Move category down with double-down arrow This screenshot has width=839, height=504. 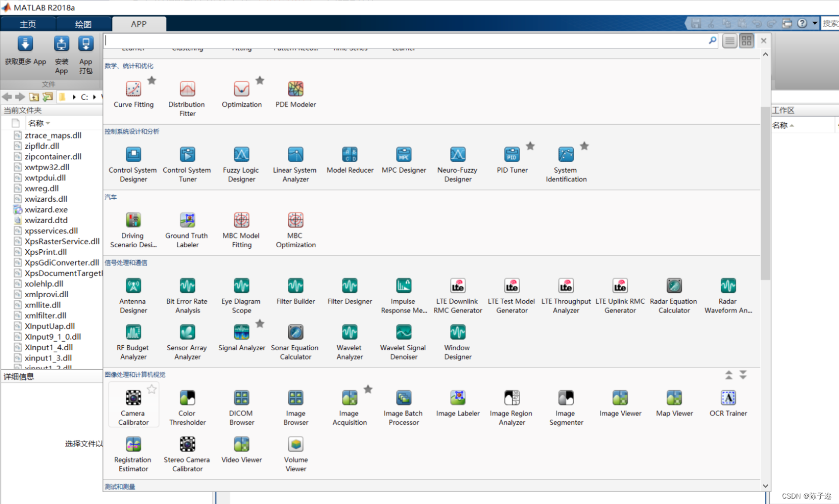pyautogui.click(x=743, y=375)
